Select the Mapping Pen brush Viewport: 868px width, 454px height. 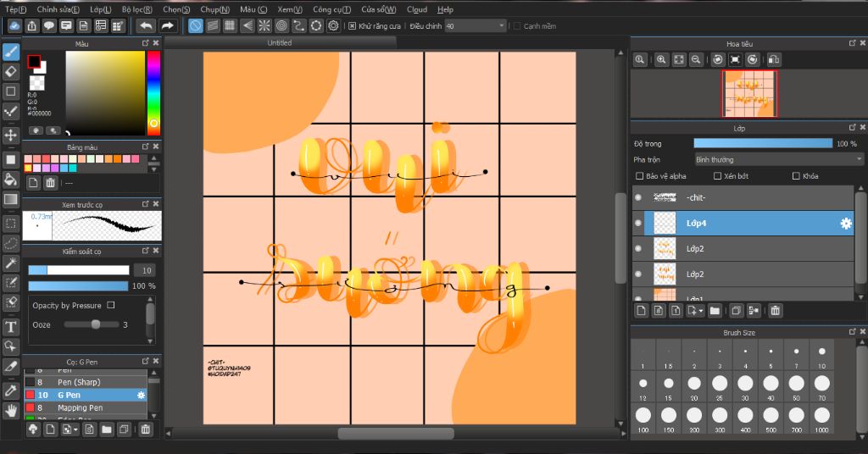(x=86, y=407)
